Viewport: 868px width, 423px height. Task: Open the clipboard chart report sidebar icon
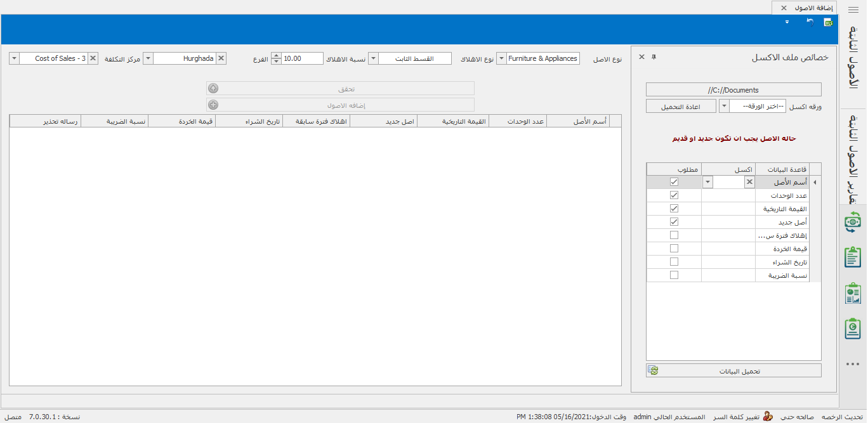pos(853,294)
